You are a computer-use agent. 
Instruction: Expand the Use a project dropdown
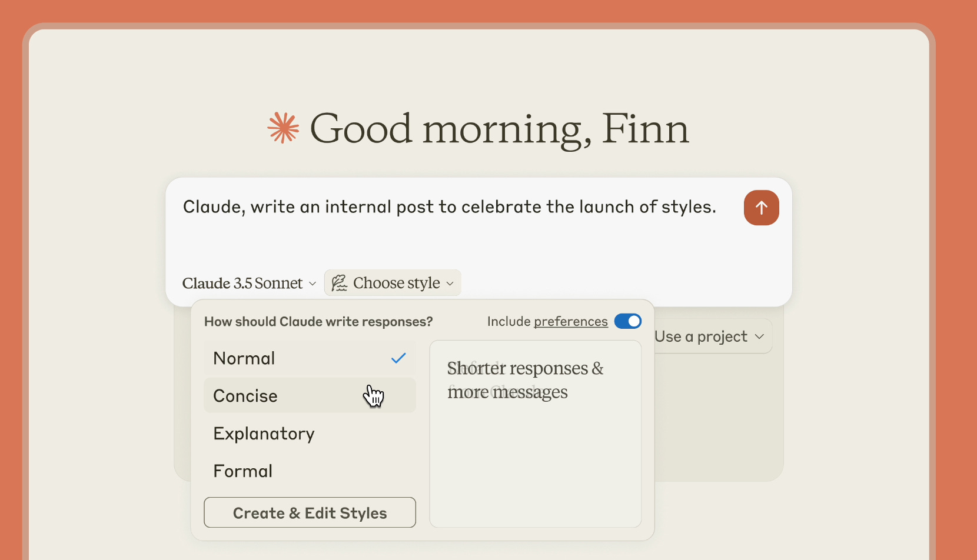709,336
